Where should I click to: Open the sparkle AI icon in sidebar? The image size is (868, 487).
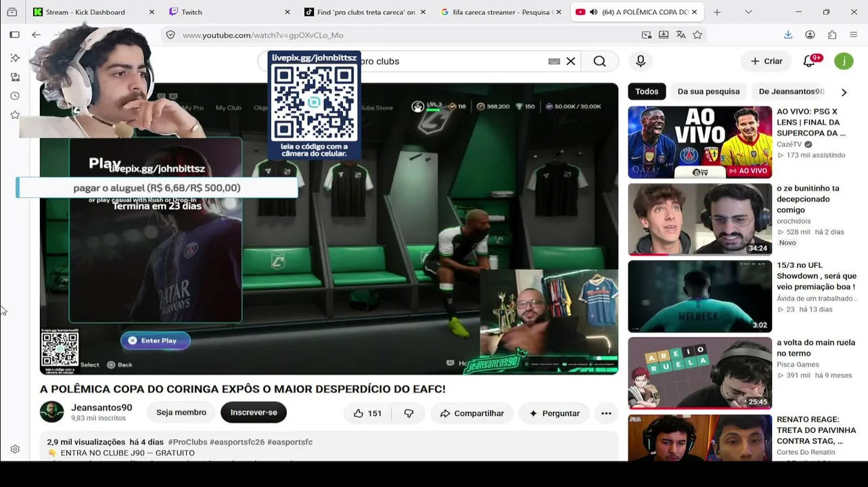click(15, 58)
